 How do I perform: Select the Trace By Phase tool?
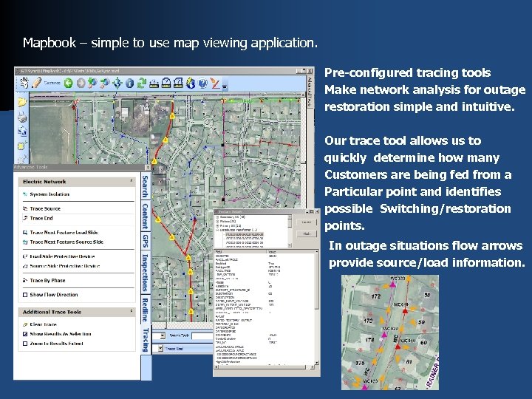click(44, 280)
